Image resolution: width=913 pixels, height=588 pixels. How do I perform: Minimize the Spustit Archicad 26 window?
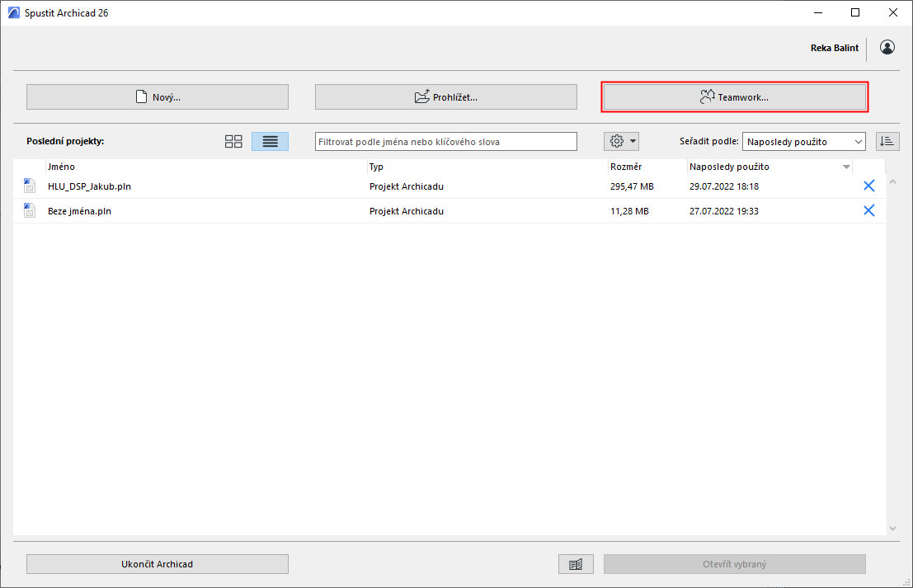818,12
